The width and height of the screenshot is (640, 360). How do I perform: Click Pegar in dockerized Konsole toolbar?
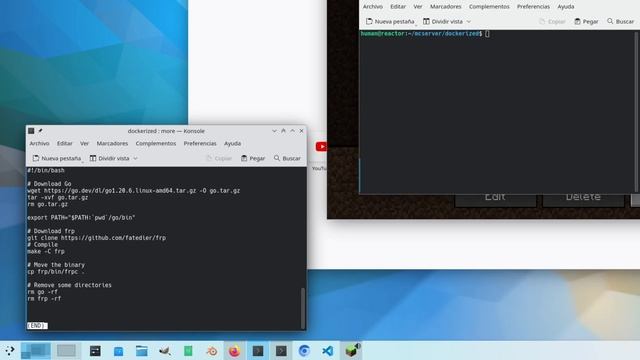tap(253, 158)
